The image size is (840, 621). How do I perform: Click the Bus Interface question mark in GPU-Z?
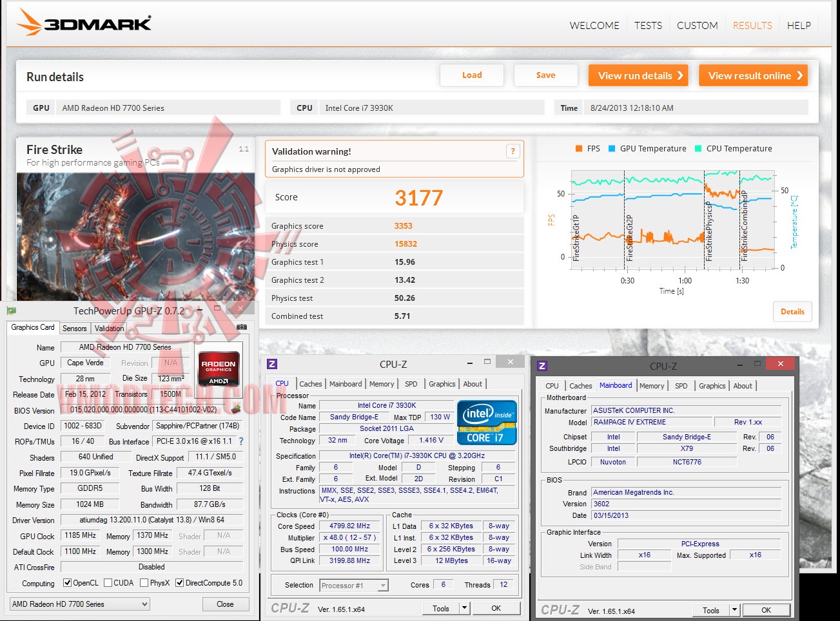(241, 441)
